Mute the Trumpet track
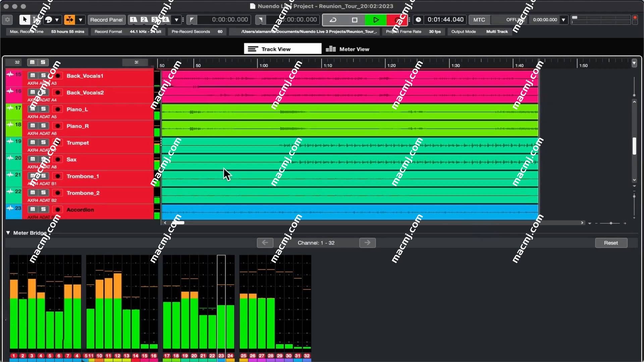The height and width of the screenshot is (362, 644). pyautogui.click(x=33, y=142)
